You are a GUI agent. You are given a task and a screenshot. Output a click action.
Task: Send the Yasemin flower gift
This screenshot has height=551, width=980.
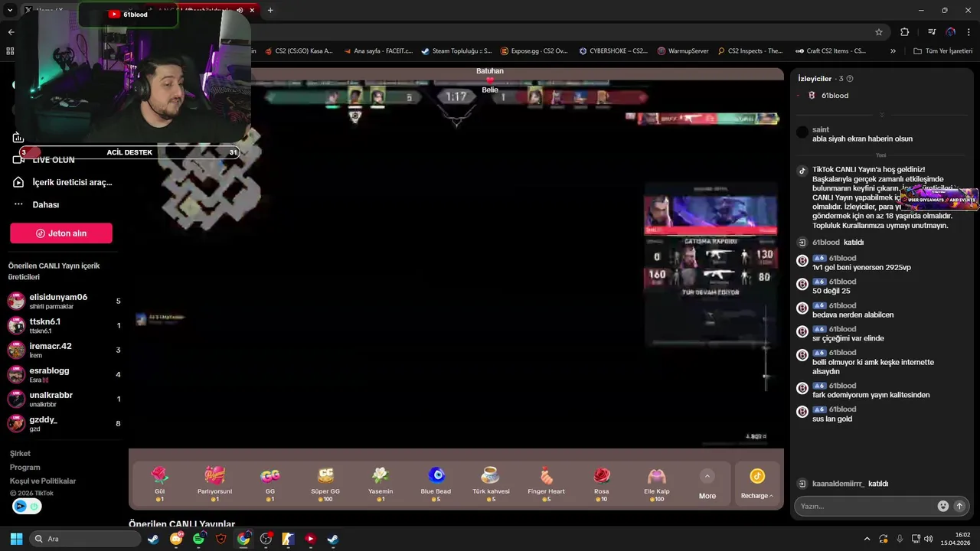(381, 484)
